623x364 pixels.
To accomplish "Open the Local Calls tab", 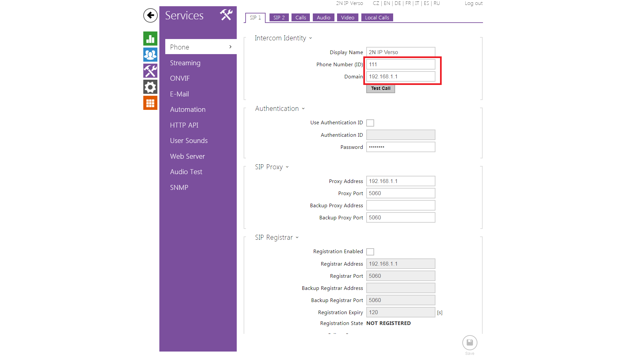I will tap(377, 18).
